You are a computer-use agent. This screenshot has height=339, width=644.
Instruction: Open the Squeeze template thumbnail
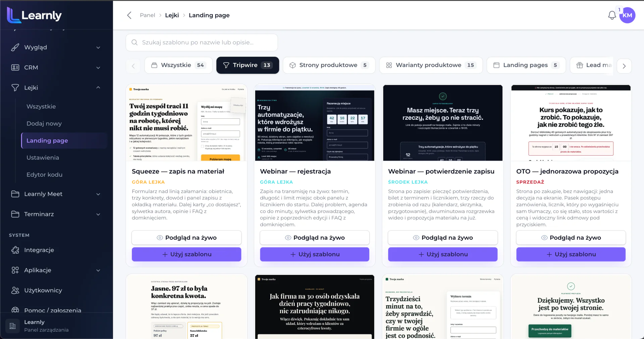pyautogui.click(x=186, y=123)
